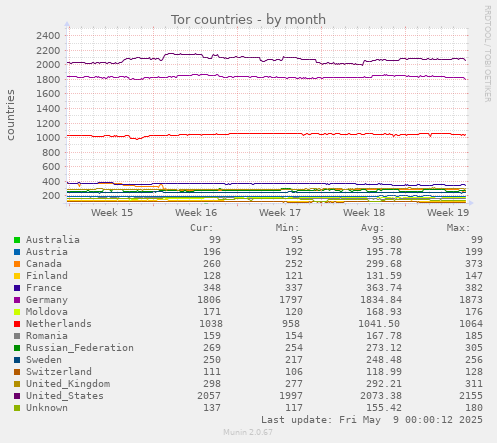Click the France min value 337
The width and height of the screenshot is (497, 443).
[x=294, y=288]
